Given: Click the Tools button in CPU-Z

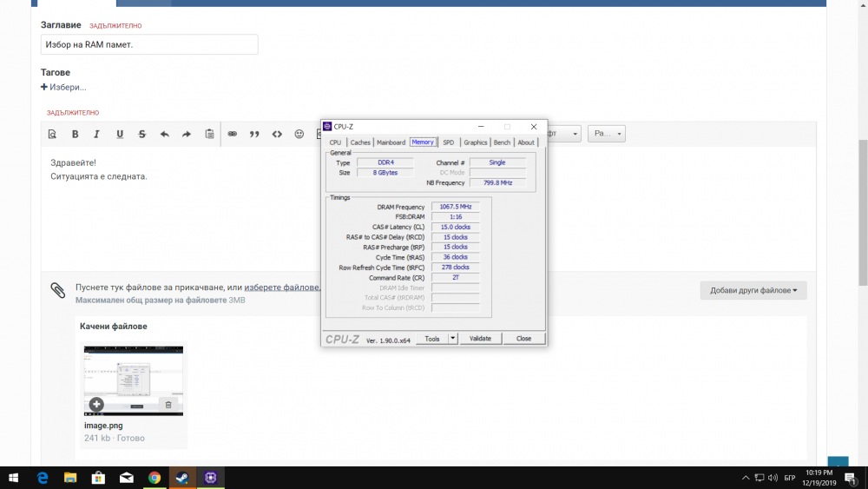Looking at the screenshot, I should click(432, 339).
